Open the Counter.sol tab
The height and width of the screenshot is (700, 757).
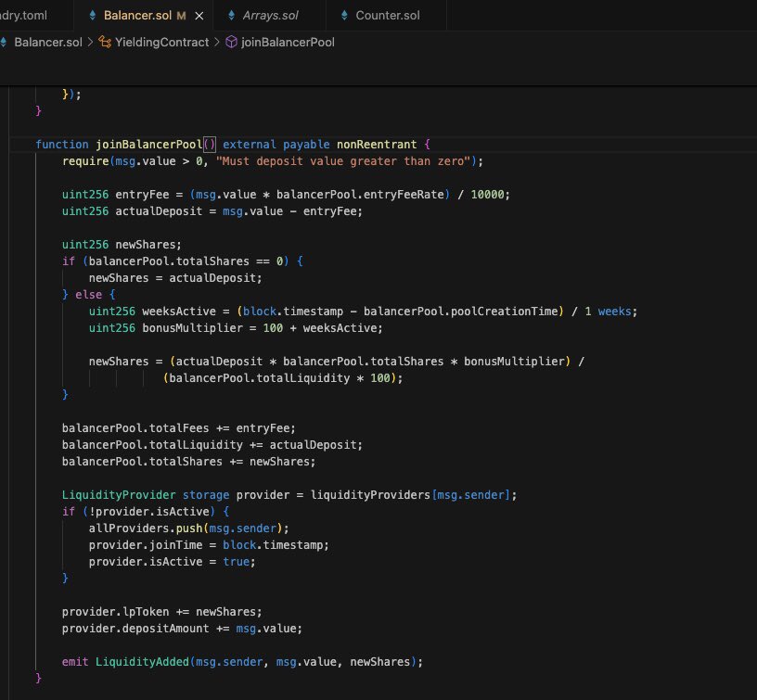tap(388, 16)
